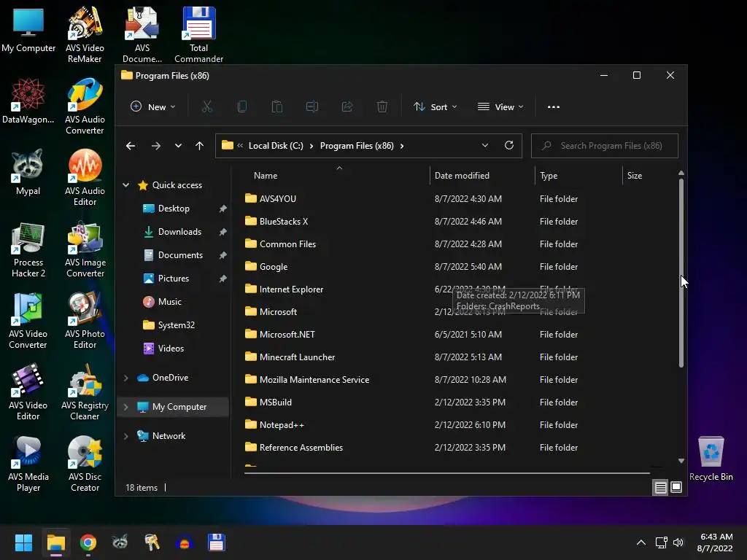Click the Copy icon in Explorer toolbar
747x560 pixels.
(x=242, y=106)
